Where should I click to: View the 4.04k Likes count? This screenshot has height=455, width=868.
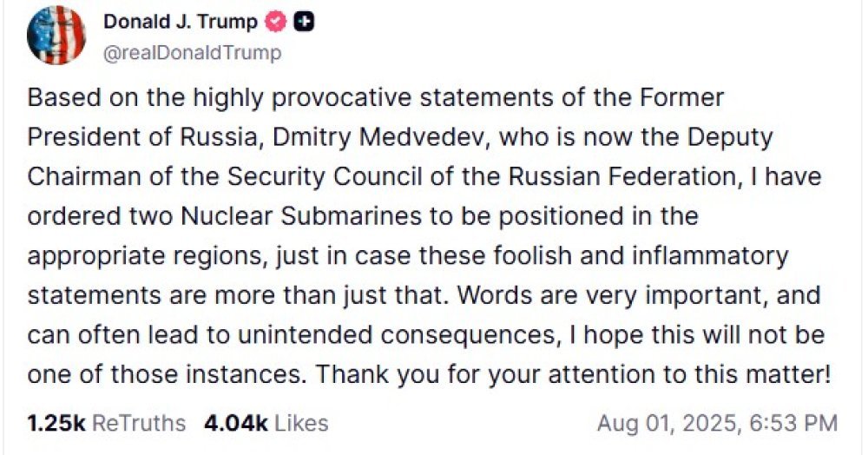[x=236, y=424]
